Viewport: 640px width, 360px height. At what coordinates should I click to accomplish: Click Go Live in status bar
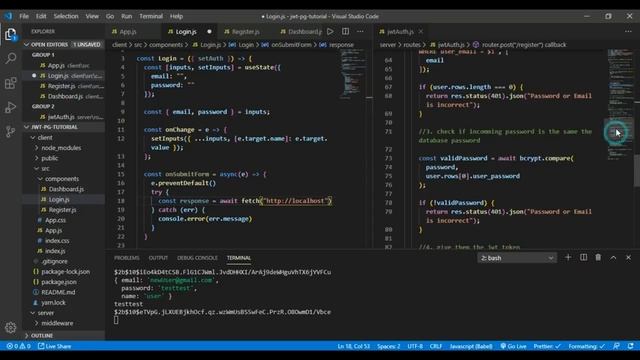(513, 346)
